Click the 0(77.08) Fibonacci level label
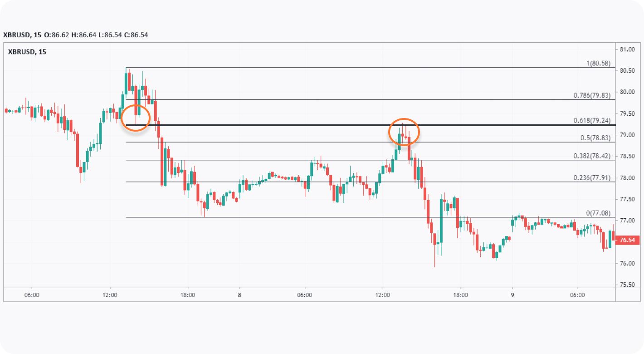644x354 pixels. (598, 213)
